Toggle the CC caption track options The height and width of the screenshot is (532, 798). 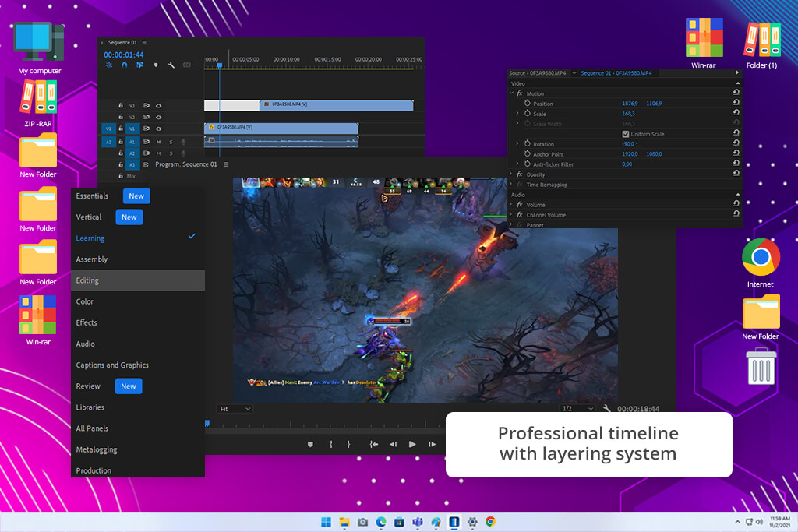[x=187, y=65]
